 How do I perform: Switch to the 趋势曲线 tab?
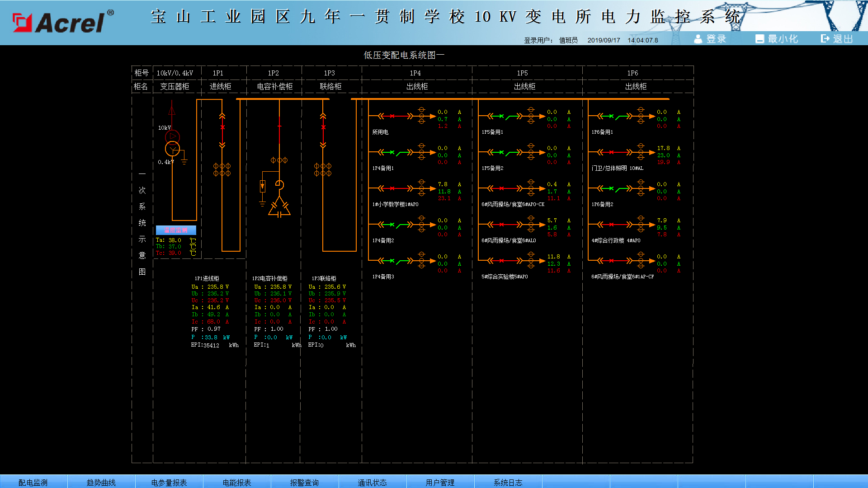[x=101, y=482]
